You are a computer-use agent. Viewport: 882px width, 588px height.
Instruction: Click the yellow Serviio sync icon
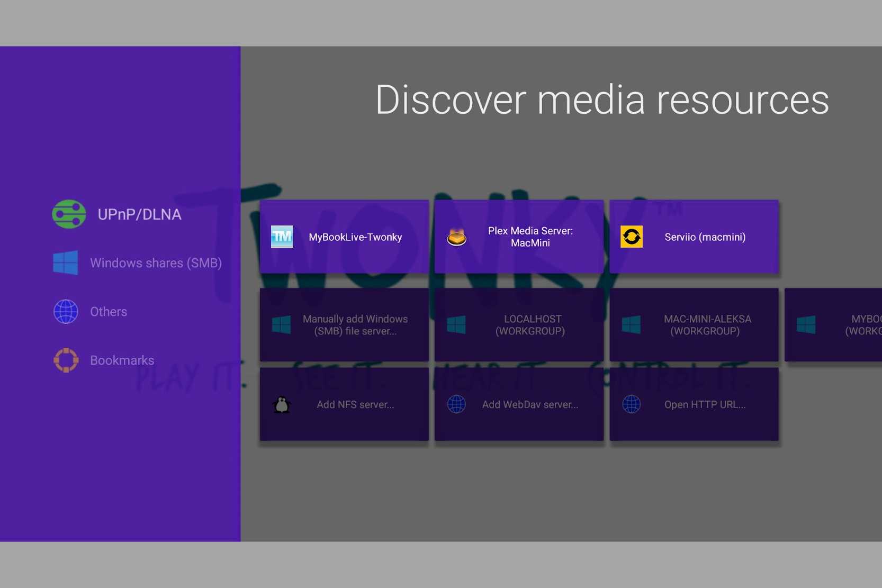(x=631, y=237)
